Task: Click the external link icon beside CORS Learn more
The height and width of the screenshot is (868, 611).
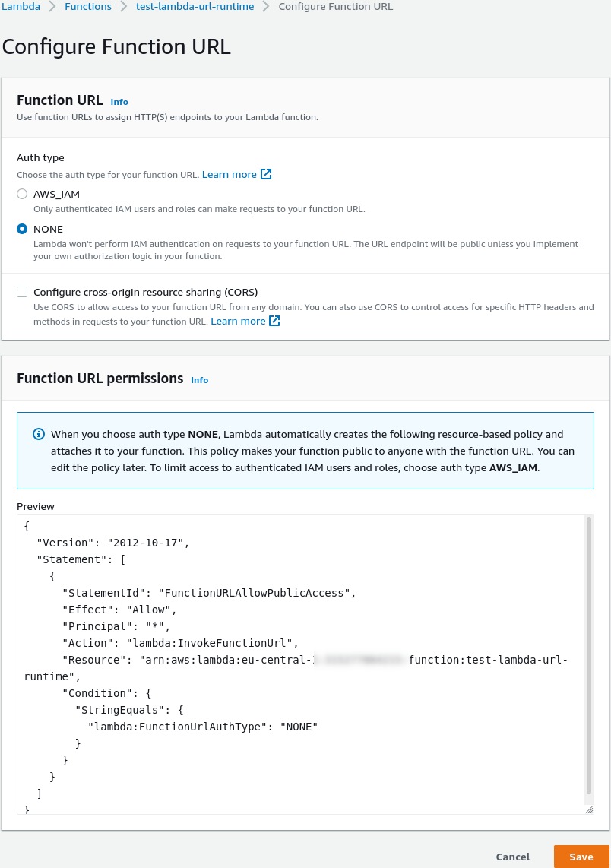Action: [274, 321]
